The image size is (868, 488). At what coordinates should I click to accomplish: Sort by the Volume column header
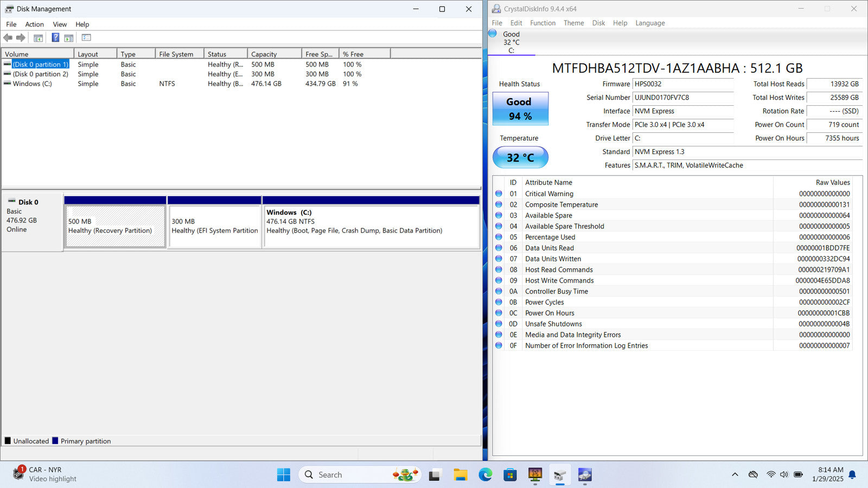(37, 54)
